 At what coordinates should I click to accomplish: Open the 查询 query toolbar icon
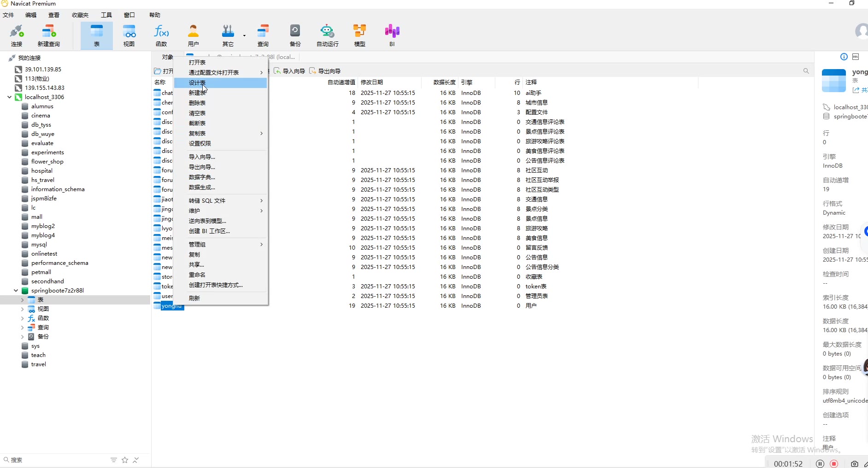(263, 35)
